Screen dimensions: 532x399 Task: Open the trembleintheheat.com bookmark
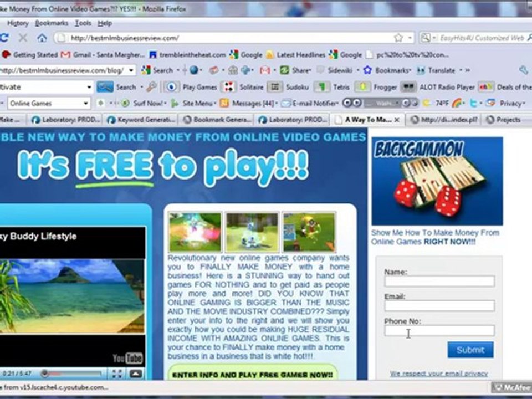pyautogui.click(x=188, y=55)
